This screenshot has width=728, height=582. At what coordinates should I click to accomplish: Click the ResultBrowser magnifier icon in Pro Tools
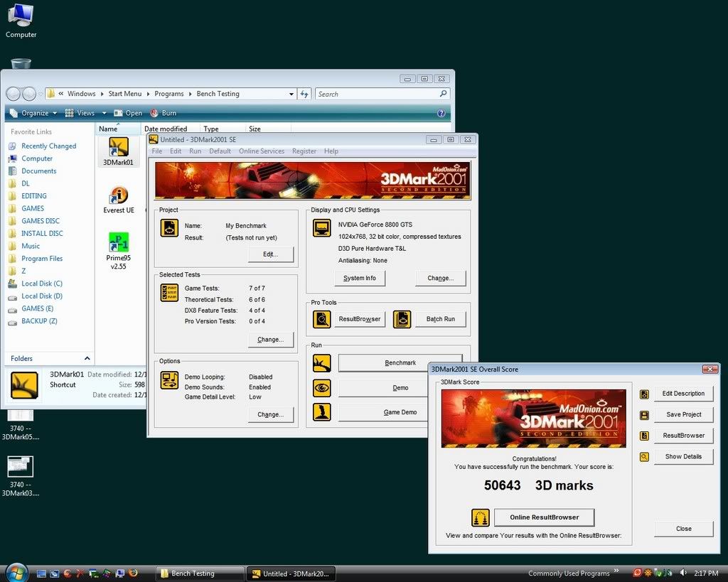[322, 319]
